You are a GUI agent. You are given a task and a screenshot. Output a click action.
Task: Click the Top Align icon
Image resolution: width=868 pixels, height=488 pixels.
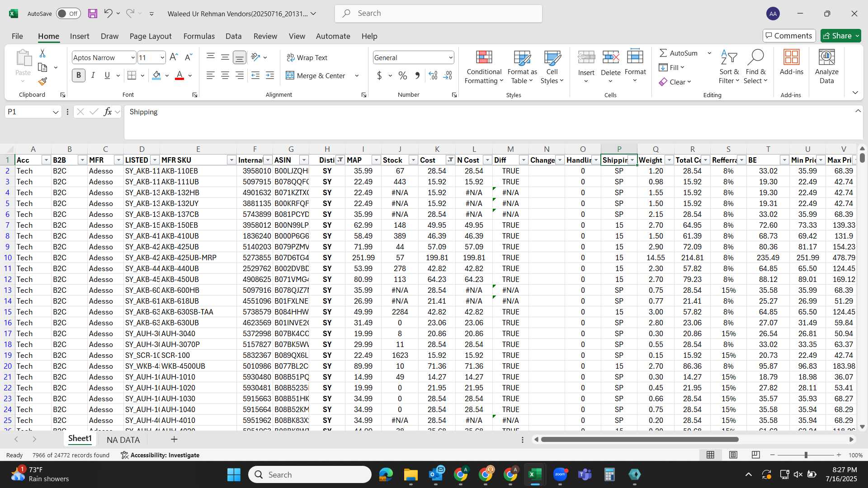tap(210, 57)
